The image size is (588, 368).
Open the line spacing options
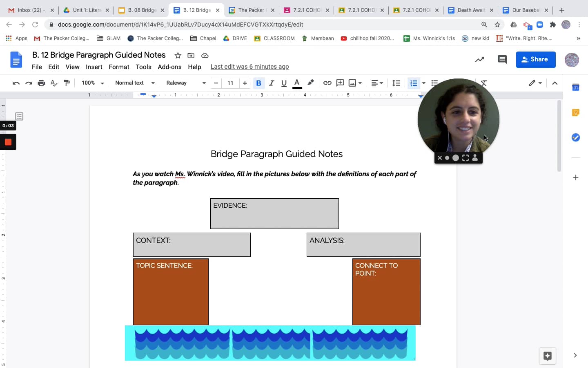pos(396,83)
